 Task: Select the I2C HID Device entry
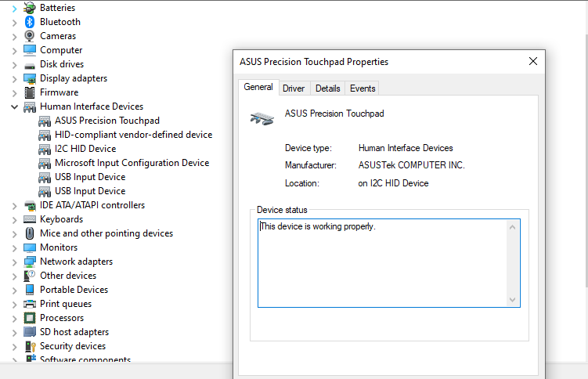tap(85, 149)
